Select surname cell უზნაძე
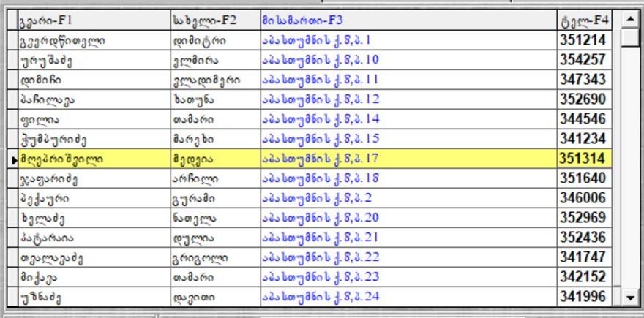The width and height of the screenshot is (644, 318). 94,296
